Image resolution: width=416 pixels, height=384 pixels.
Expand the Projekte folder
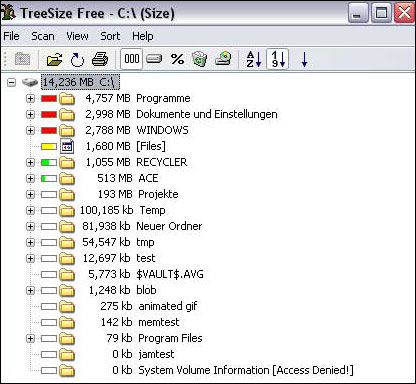pos(30,194)
